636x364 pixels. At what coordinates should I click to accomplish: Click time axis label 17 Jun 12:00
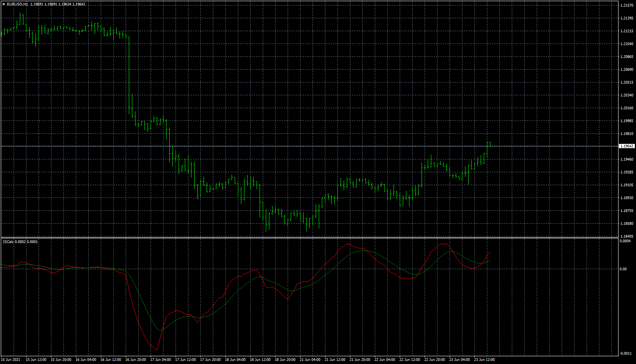[x=185, y=360]
